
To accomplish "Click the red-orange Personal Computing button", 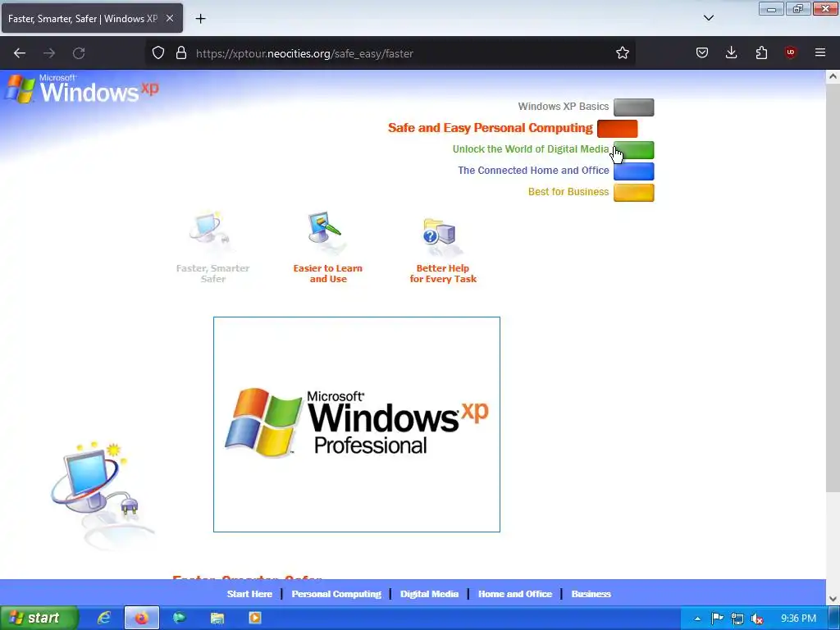I will [x=617, y=129].
